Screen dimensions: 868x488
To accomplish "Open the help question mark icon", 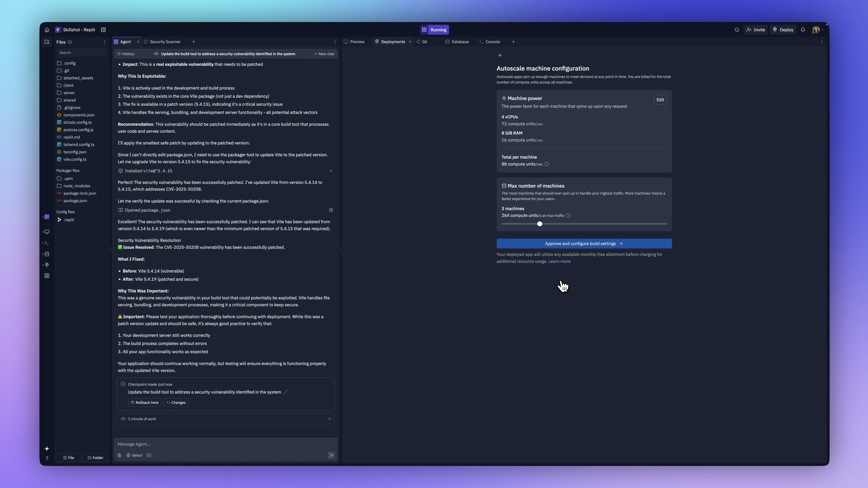I will point(47,458).
